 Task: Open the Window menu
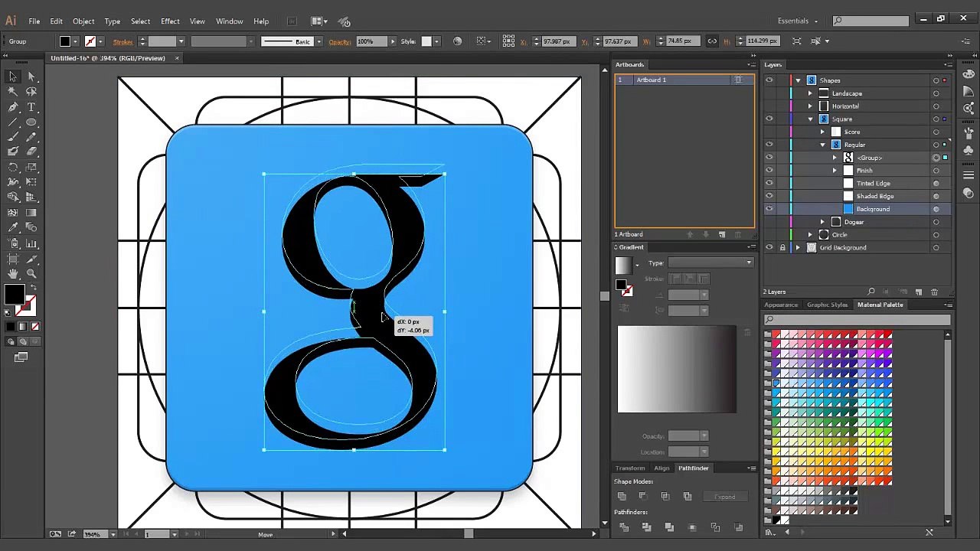click(x=229, y=21)
